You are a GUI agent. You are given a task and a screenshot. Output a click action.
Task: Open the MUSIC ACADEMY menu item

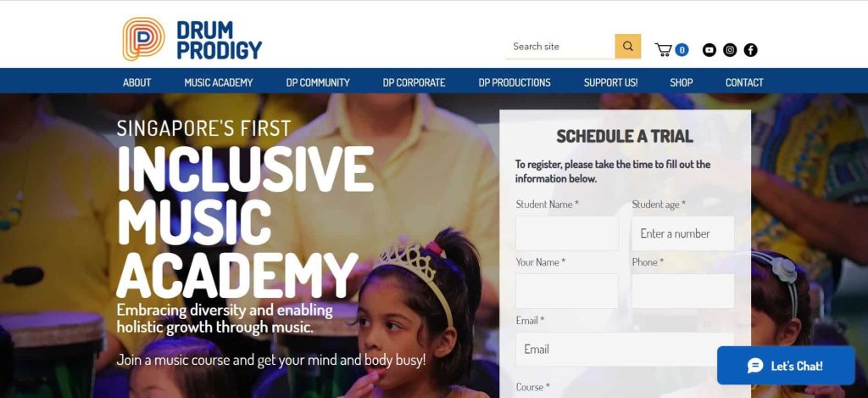coord(219,82)
